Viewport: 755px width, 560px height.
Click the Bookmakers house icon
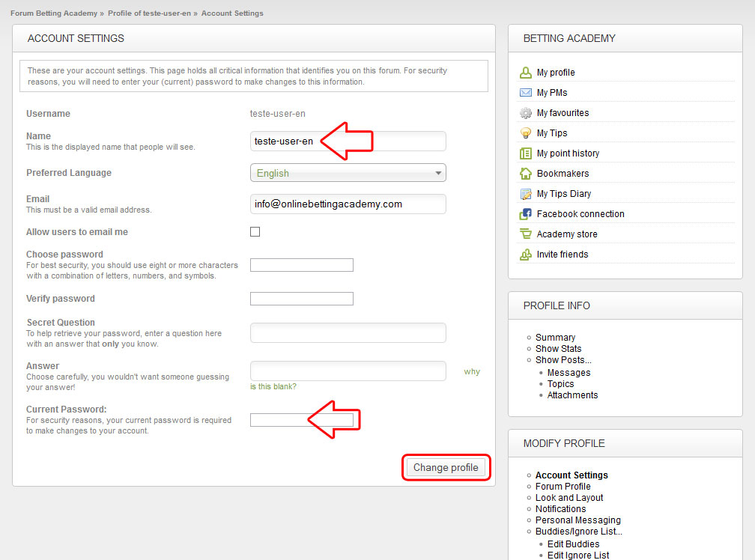526,174
